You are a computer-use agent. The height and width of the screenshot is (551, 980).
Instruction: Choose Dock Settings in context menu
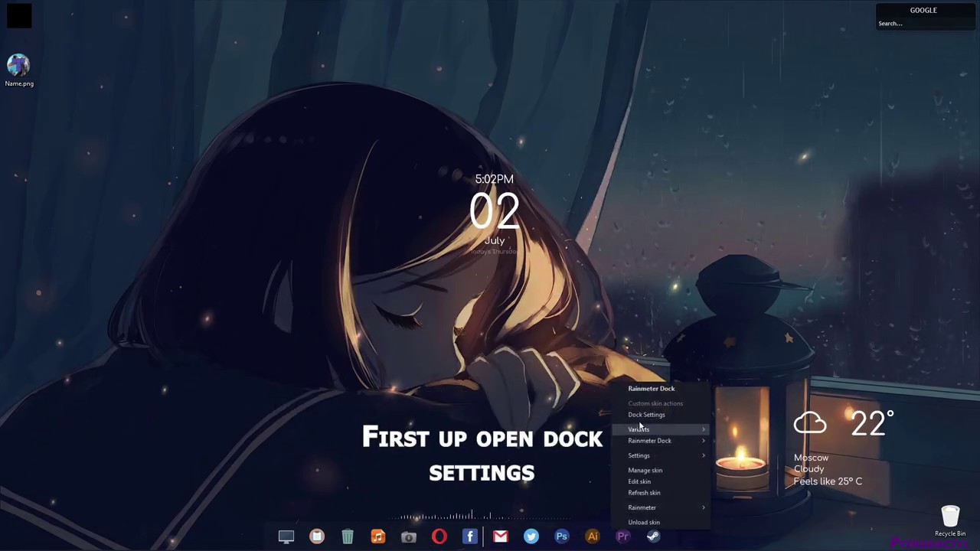[x=647, y=415]
